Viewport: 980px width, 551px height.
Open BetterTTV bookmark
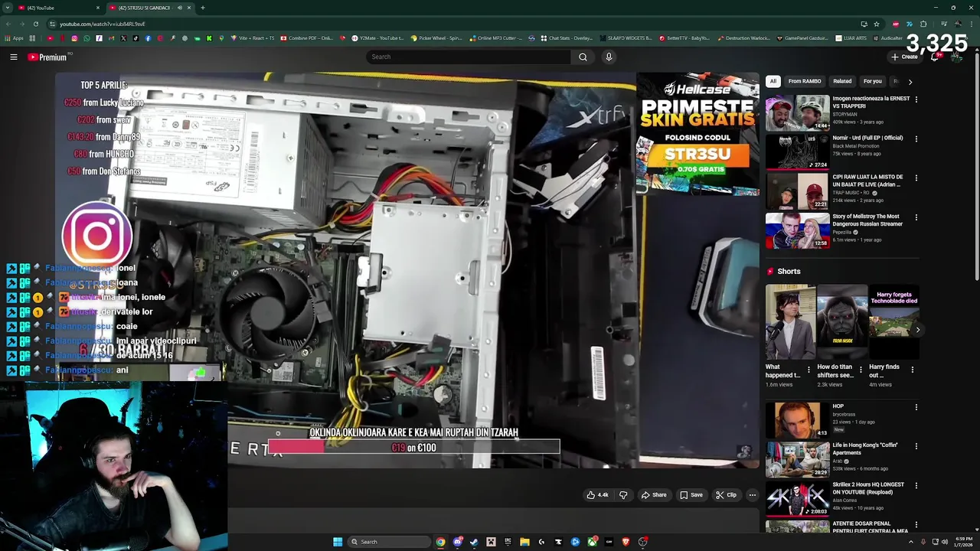pyautogui.click(x=684, y=38)
